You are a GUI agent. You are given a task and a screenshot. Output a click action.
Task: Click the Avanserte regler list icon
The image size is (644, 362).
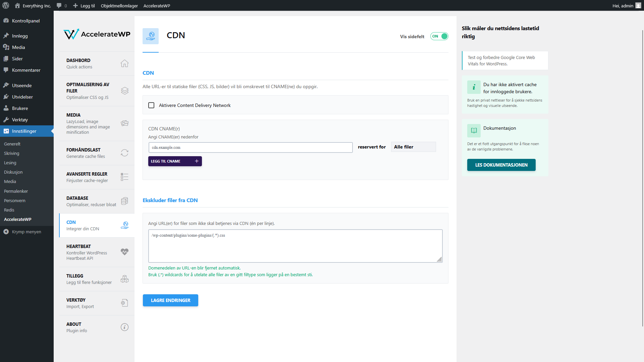tap(124, 177)
